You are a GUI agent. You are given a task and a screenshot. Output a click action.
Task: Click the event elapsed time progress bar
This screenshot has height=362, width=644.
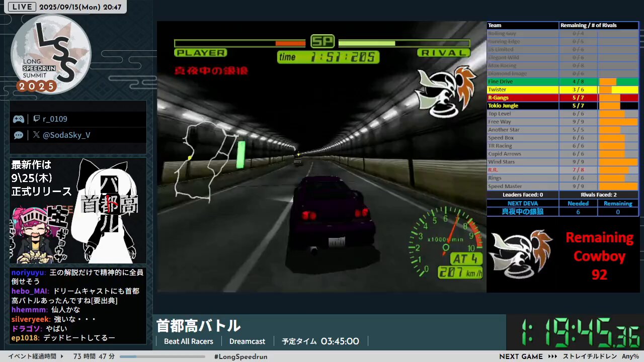(x=162, y=356)
